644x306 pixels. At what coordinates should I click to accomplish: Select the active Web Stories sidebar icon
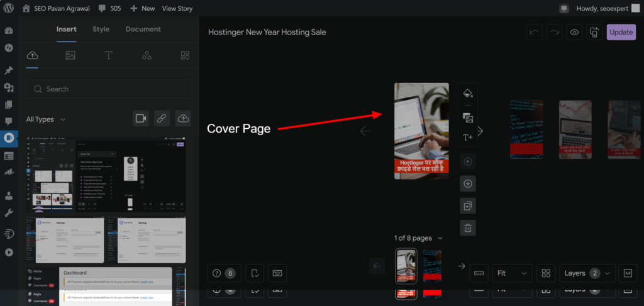9,138
